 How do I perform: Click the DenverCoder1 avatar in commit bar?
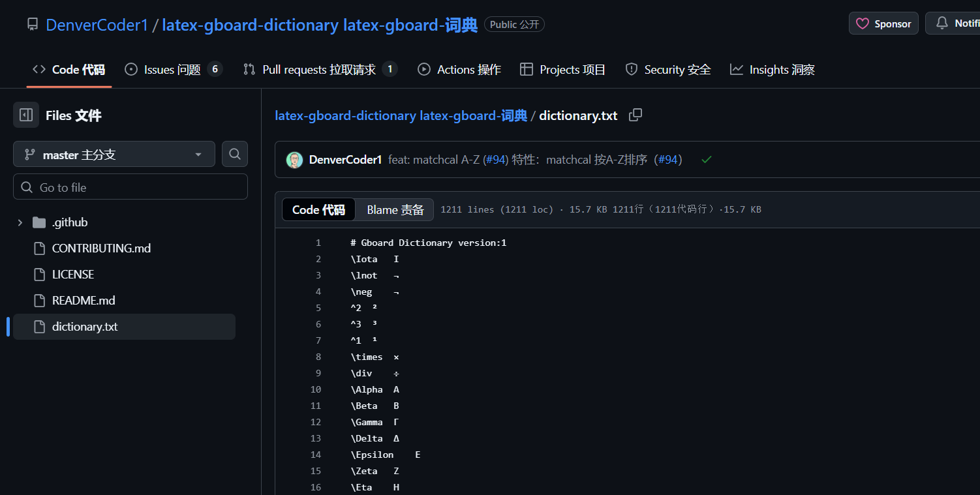click(294, 160)
